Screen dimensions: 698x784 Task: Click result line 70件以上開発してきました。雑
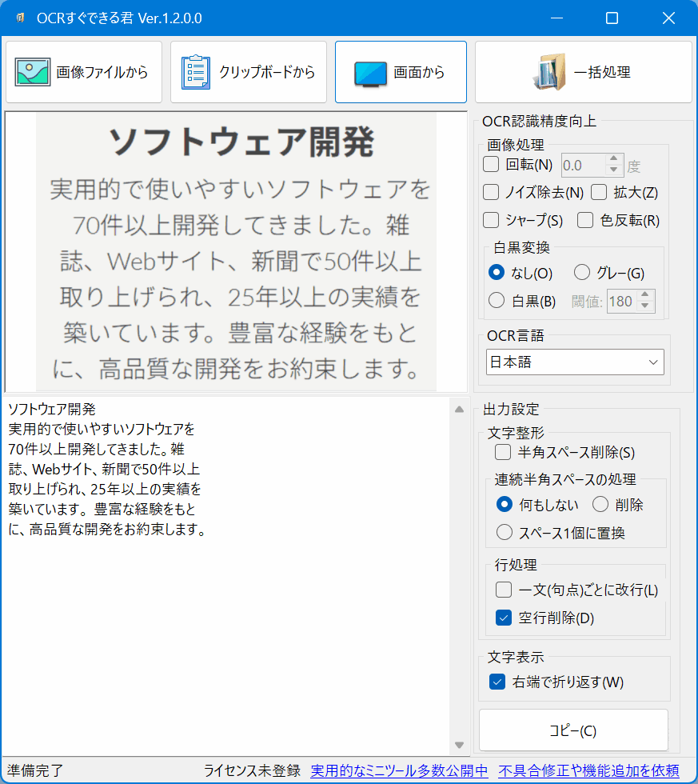pyautogui.click(x=97, y=449)
